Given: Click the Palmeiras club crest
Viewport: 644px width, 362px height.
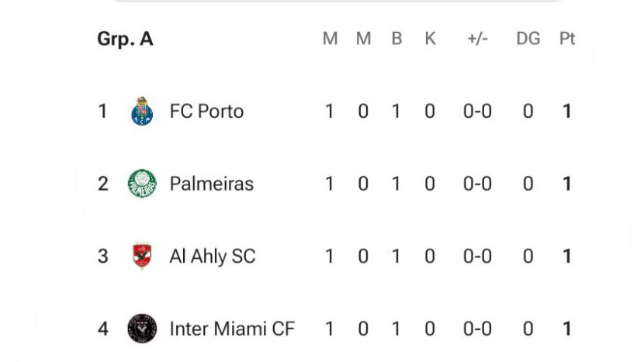Looking at the screenshot, I should [x=142, y=184].
